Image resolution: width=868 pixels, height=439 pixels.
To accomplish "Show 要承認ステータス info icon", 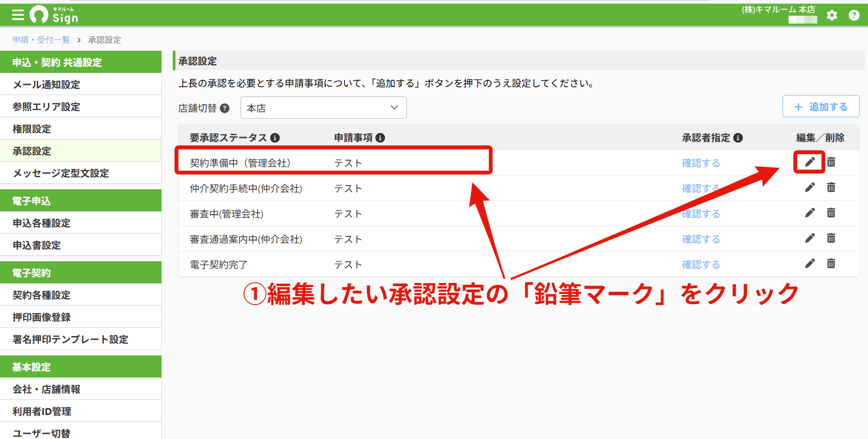I will coord(275,138).
